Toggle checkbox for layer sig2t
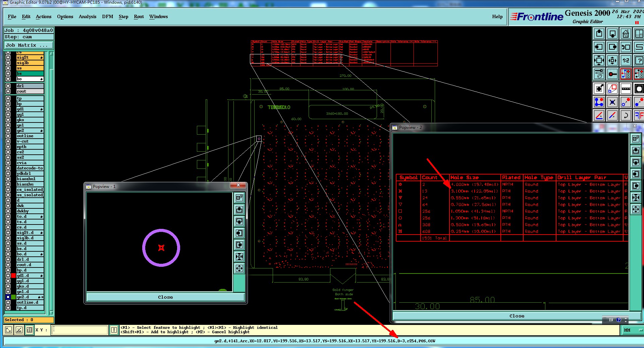 (x=8, y=57)
